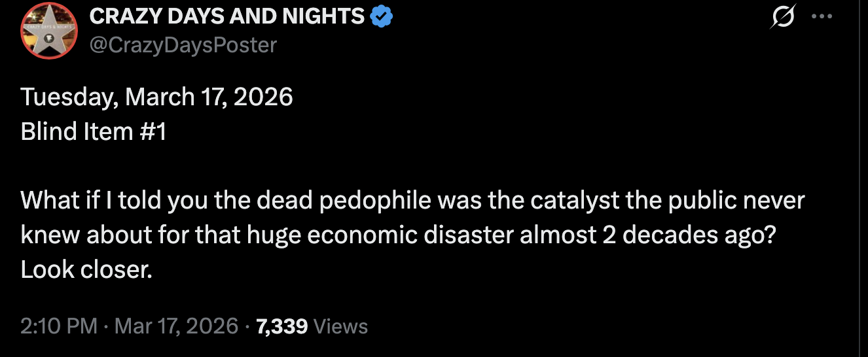Click the Mar 17, 2026 post date
The width and height of the screenshot is (868, 357).
(176, 326)
